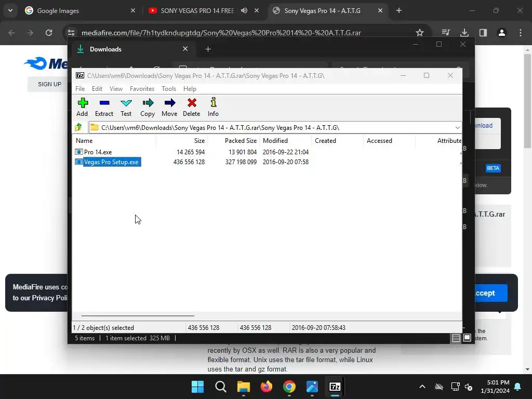Open the Photos app on taskbar

click(x=312, y=387)
